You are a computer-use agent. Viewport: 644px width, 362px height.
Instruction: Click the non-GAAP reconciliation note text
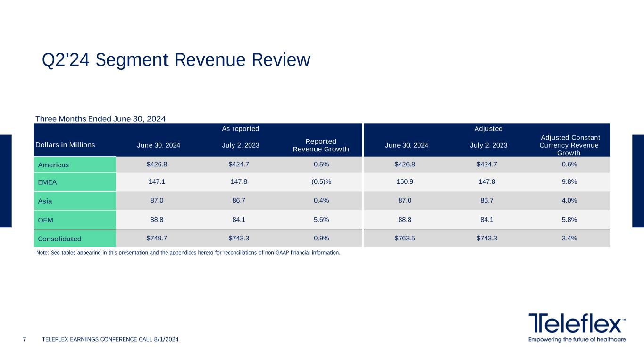click(x=188, y=253)
